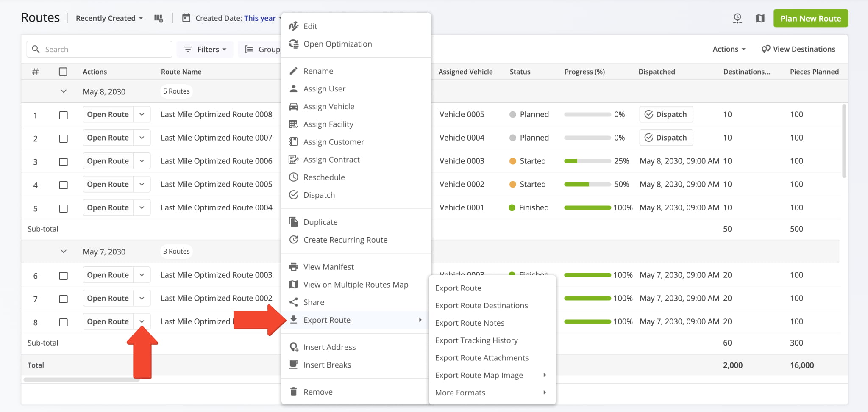
Task: Select Export Route Destinations from submenu
Action: [x=481, y=305]
